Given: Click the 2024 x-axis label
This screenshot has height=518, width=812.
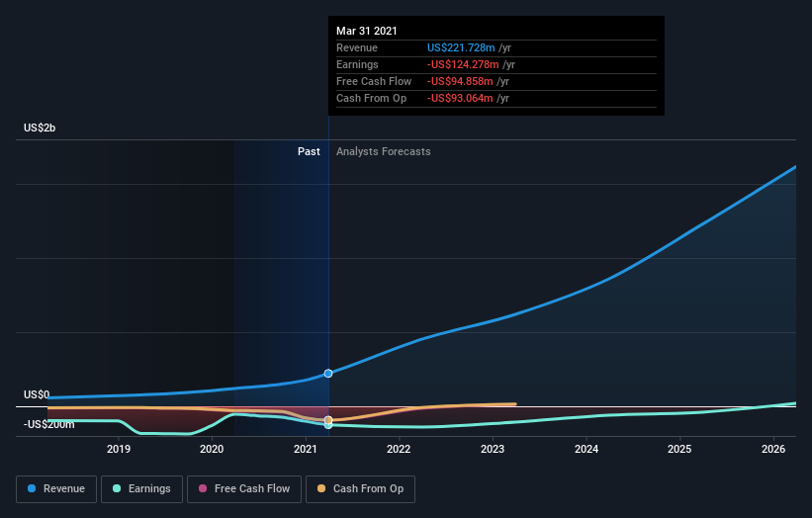Looking at the screenshot, I should pos(586,449).
